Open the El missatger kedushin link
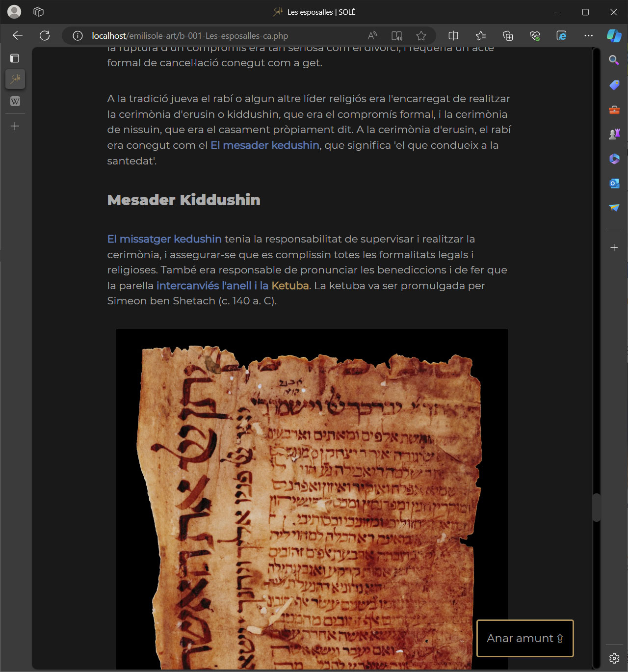The width and height of the screenshot is (628, 672). [x=164, y=239]
